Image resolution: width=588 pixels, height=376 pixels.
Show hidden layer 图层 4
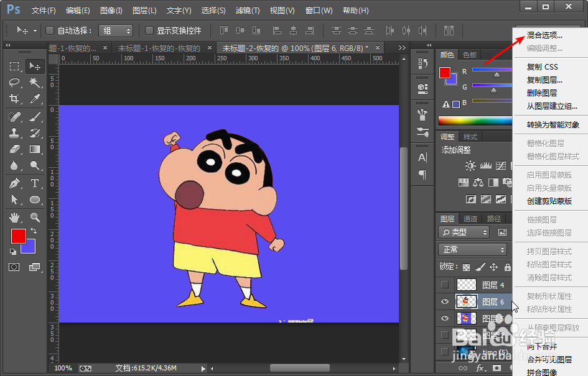pyautogui.click(x=445, y=285)
